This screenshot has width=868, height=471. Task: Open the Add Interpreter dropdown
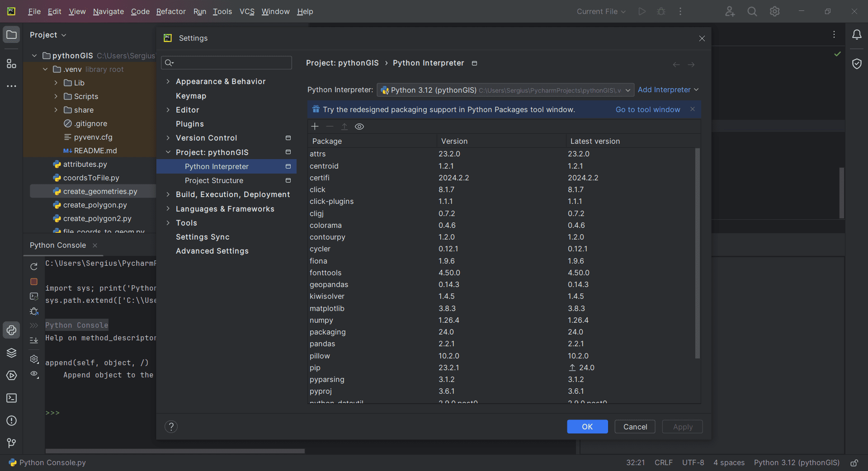(x=668, y=90)
